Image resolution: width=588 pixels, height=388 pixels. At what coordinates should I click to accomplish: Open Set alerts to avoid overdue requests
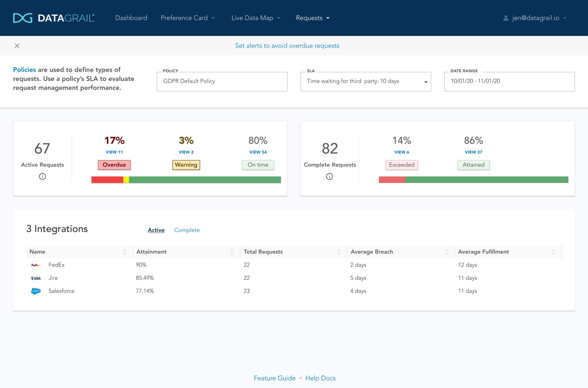pyautogui.click(x=287, y=45)
